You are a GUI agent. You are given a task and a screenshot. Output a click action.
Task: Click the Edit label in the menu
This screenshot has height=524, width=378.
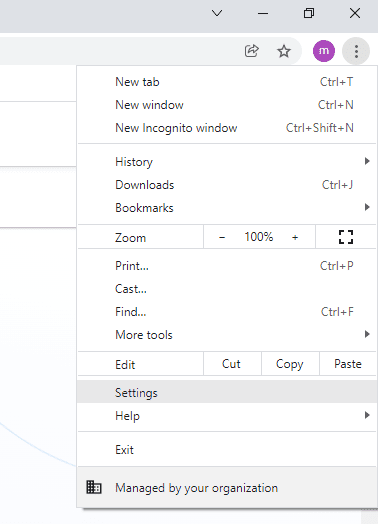click(x=125, y=365)
